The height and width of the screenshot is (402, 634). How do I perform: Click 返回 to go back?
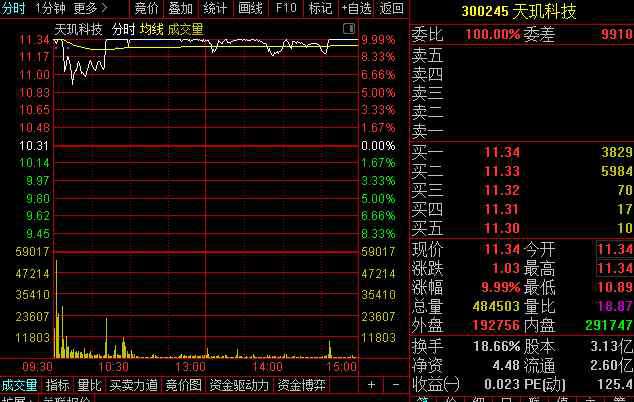[391, 8]
